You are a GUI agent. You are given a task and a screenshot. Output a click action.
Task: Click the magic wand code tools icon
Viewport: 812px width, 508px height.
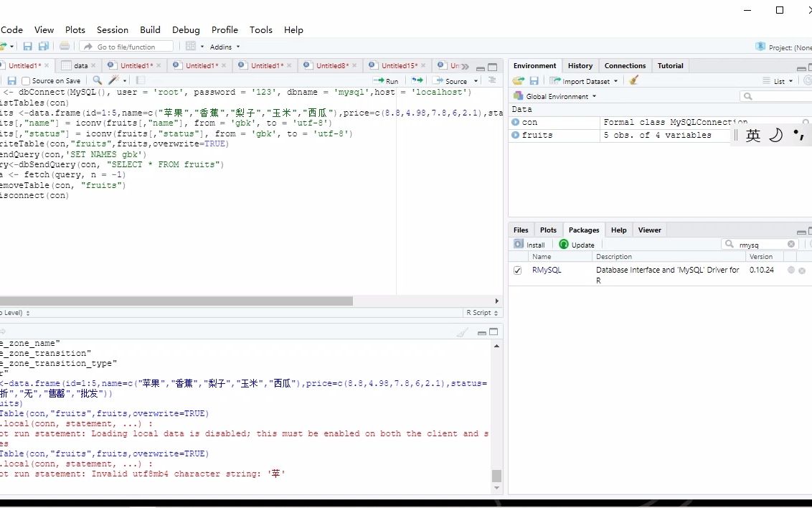115,80
